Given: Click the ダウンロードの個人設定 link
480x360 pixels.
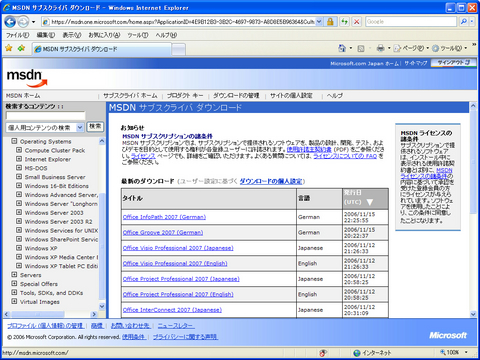Looking at the screenshot, I should [271, 181].
